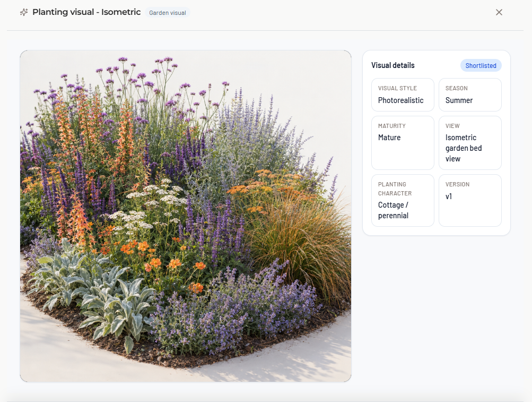Select the Version v1 card

click(x=470, y=201)
